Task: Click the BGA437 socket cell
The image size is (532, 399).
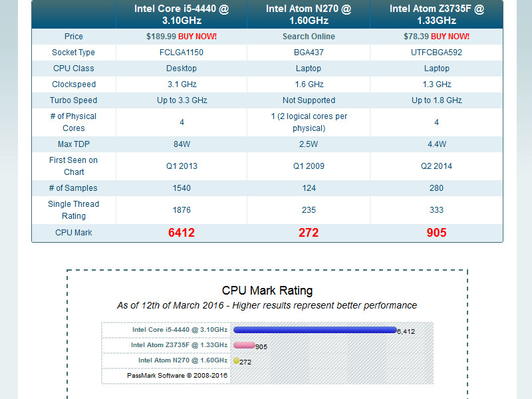Action: point(309,53)
